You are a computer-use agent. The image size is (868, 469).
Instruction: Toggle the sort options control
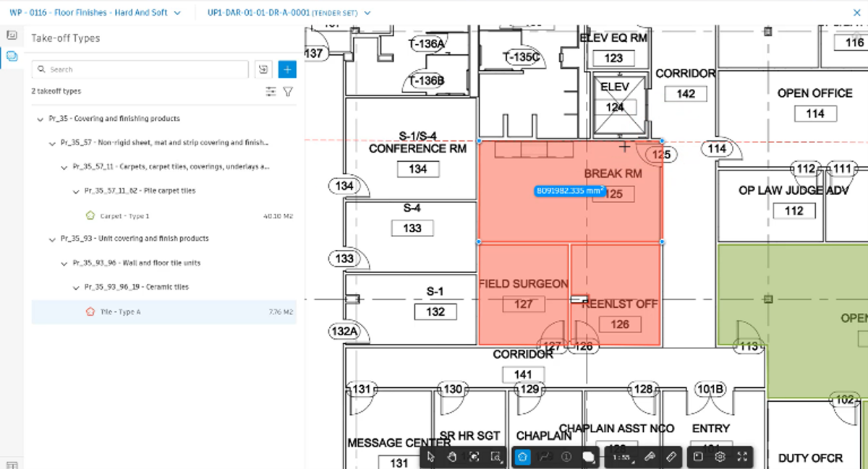pos(271,92)
